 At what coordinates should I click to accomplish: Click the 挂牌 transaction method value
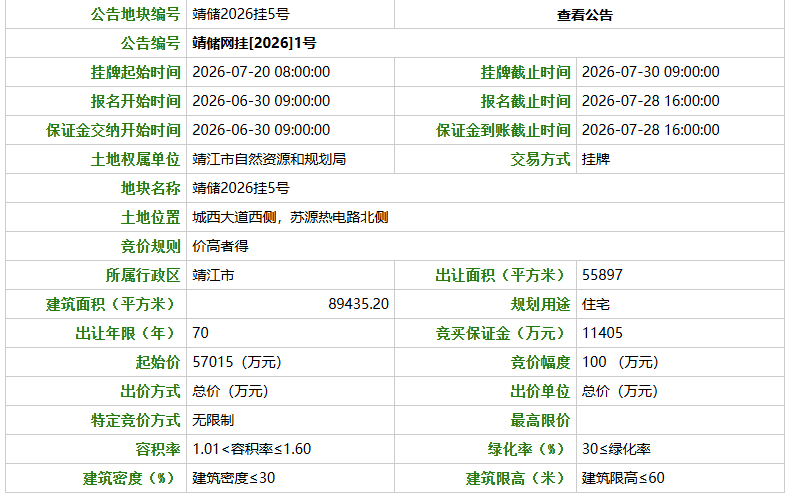pyautogui.click(x=596, y=159)
